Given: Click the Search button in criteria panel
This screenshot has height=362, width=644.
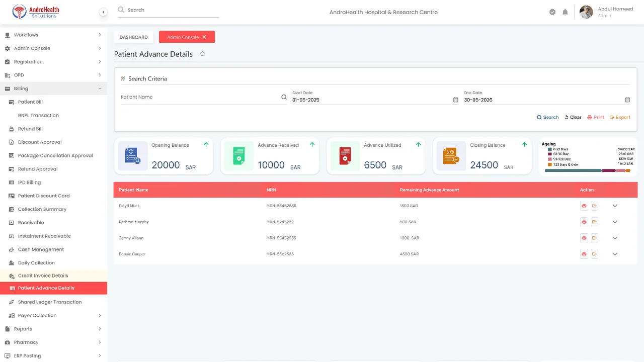Looking at the screenshot, I should pos(547,117).
